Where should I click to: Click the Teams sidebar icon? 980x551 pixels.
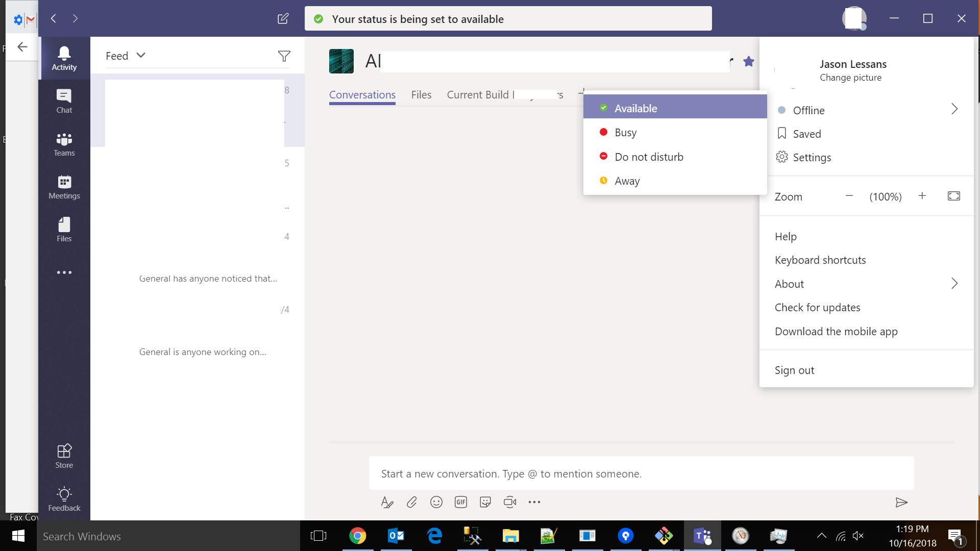(65, 143)
